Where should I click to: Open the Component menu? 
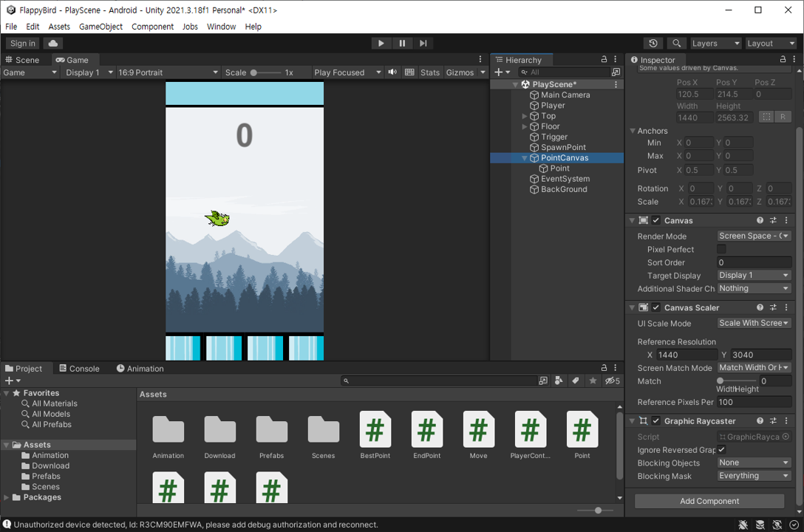pyautogui.click(x=152, y=27)
